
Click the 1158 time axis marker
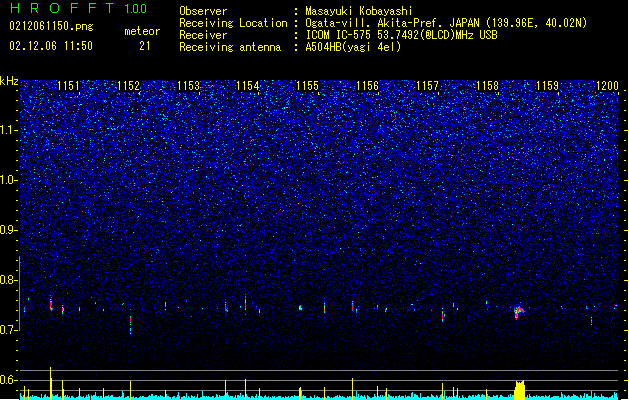[x=487, y=86]
